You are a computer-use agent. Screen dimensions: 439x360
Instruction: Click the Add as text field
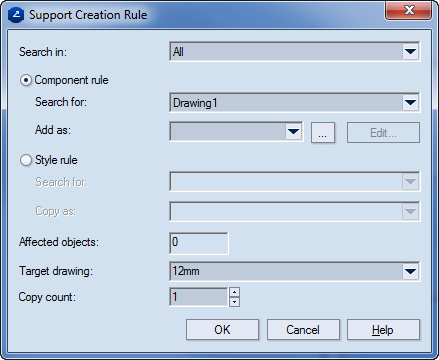[x=228, y=132]
